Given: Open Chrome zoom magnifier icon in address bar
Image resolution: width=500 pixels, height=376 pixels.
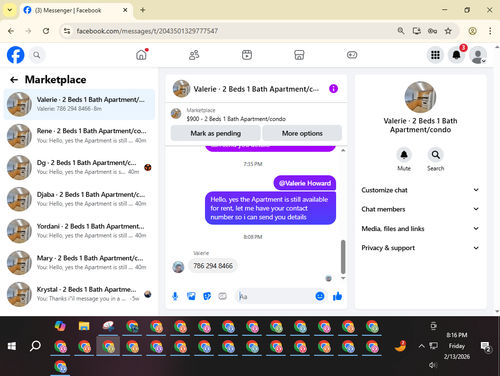Looking at the screenshot, I should pos(401,31).
